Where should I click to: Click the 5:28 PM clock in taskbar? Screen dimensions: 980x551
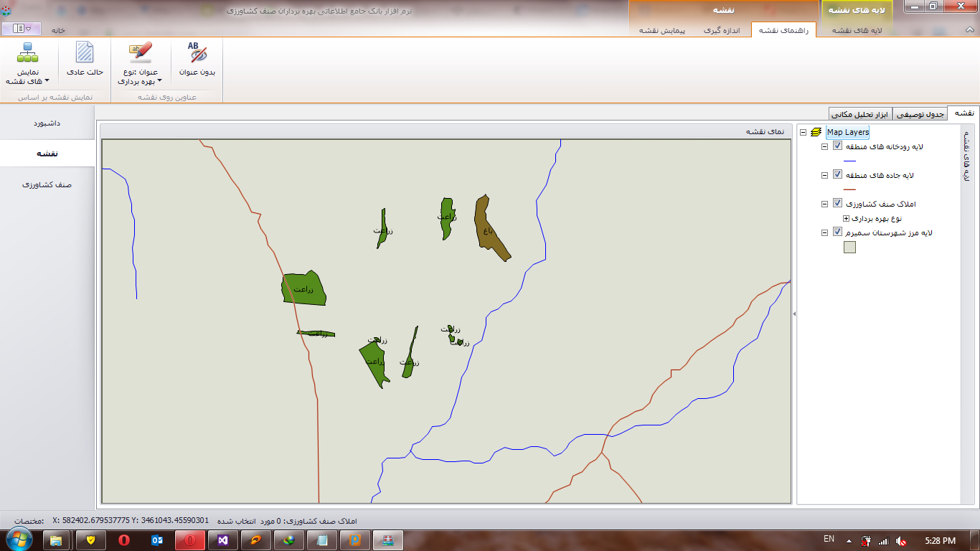pos(940,540)
